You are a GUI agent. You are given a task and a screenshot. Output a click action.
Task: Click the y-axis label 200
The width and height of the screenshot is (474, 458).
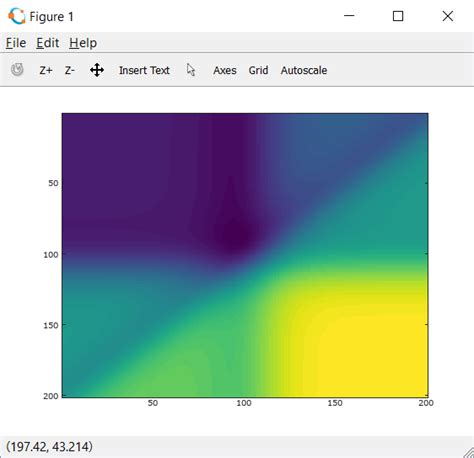coord(51,396)
